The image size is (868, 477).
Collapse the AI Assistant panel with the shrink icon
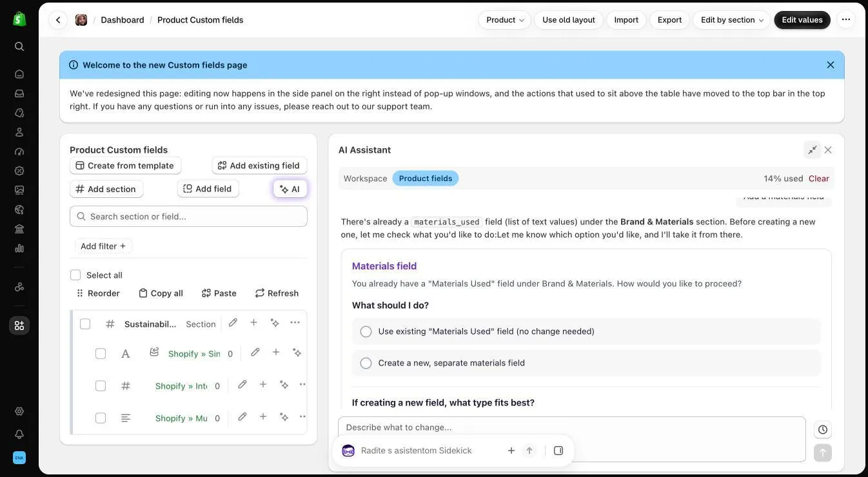[813, 150]
